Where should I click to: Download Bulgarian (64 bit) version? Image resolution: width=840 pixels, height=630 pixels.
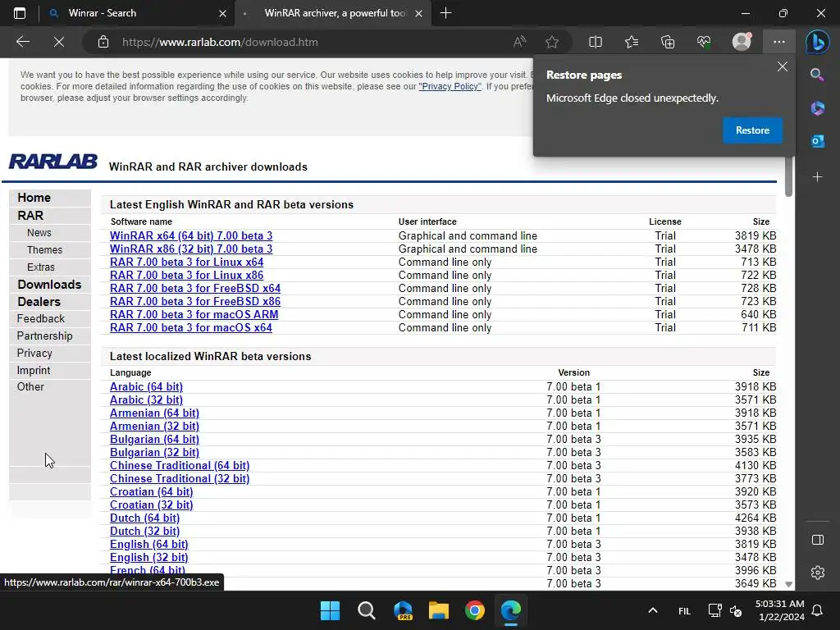click(154, 440)
